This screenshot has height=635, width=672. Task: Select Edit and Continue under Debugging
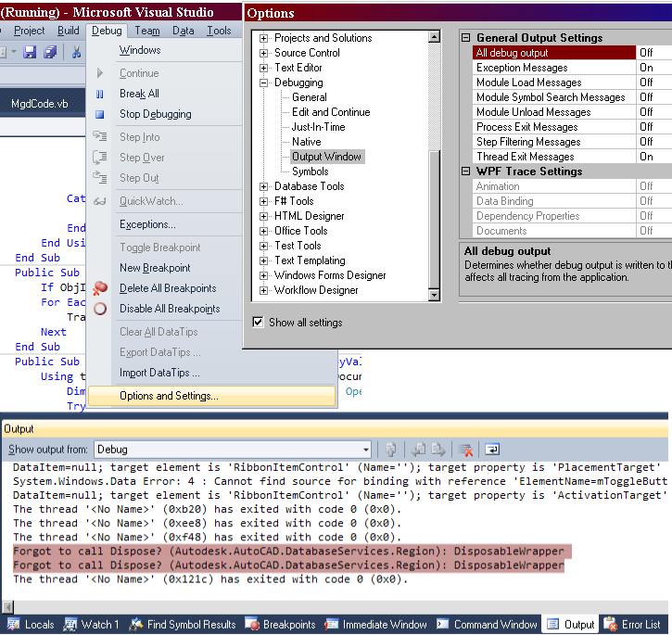point(330,112)
